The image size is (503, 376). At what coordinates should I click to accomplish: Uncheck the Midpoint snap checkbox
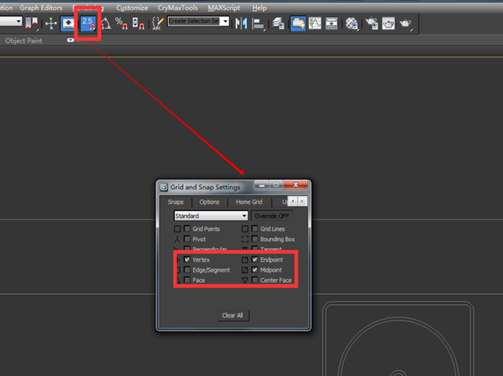[x=255, y=270]
